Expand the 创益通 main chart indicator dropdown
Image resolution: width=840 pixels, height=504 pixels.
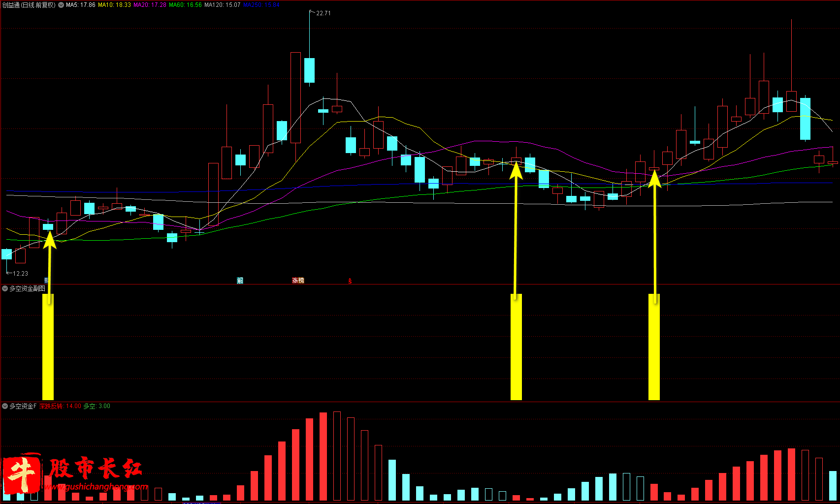click(61, 5)
